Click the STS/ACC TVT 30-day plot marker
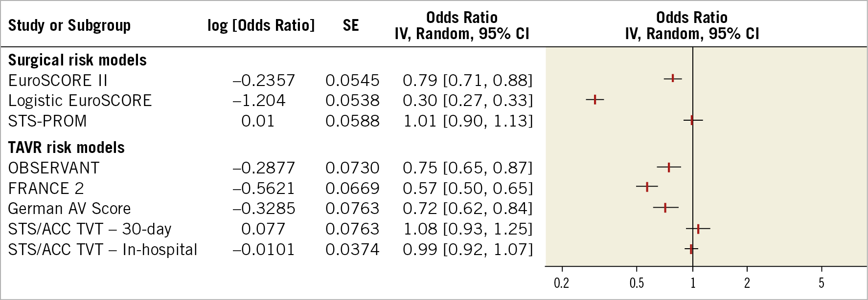The height and width of the screenshot is (300, 868). [x=698, y=228]
